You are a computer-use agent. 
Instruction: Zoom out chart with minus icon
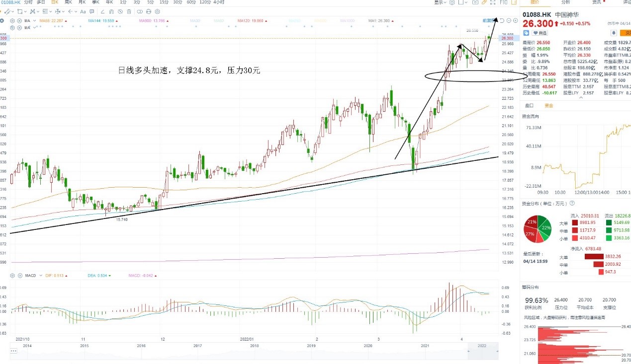coord(509,20)
